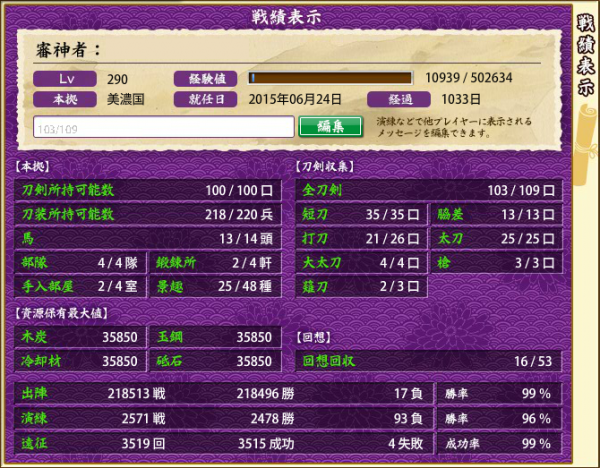Click the 3515成功 expedition success value
This screenshot has height=468, width=600.
point(266,444)
